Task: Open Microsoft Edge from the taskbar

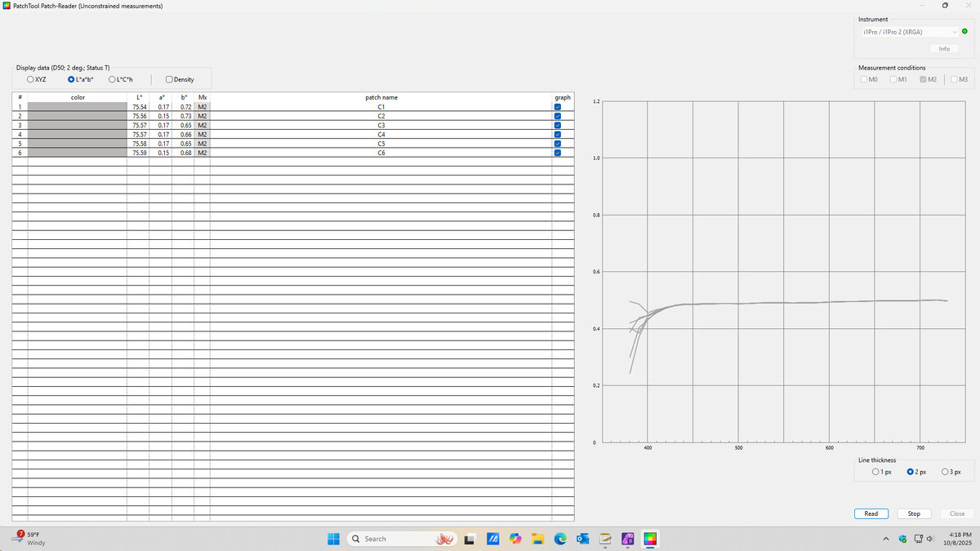Action: pyautogui.click(x=560, y=539)
